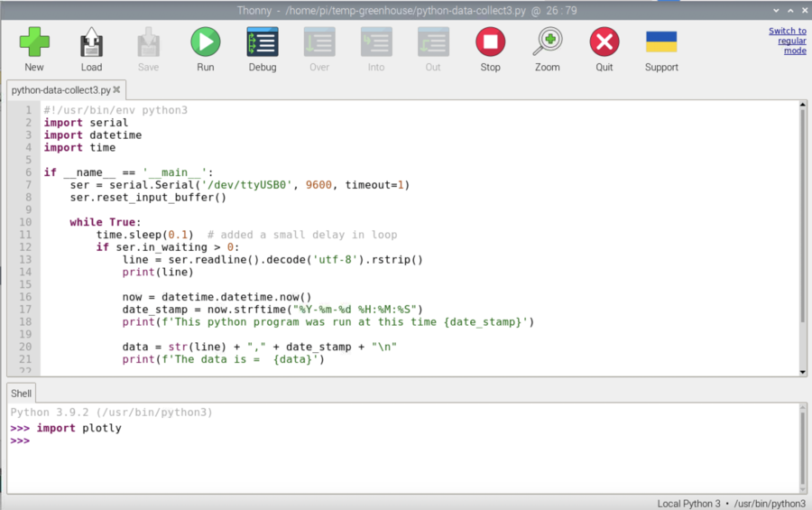Select the python-data-collect3.py tab
The width and height of the screenshot is (812, 510).
(x=60, y=90)
